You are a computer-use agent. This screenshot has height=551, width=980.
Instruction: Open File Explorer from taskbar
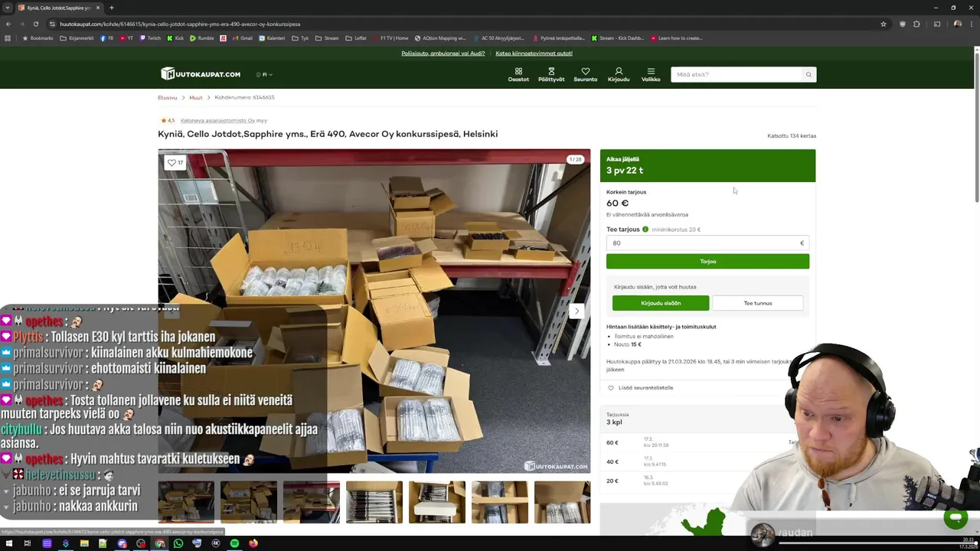click(x=84, y=543)
